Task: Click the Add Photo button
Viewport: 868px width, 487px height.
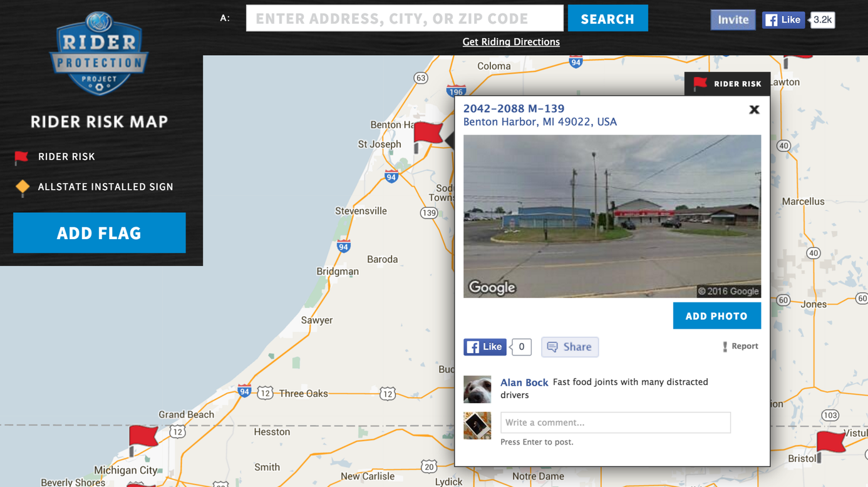Action: (x=717, y=316)
